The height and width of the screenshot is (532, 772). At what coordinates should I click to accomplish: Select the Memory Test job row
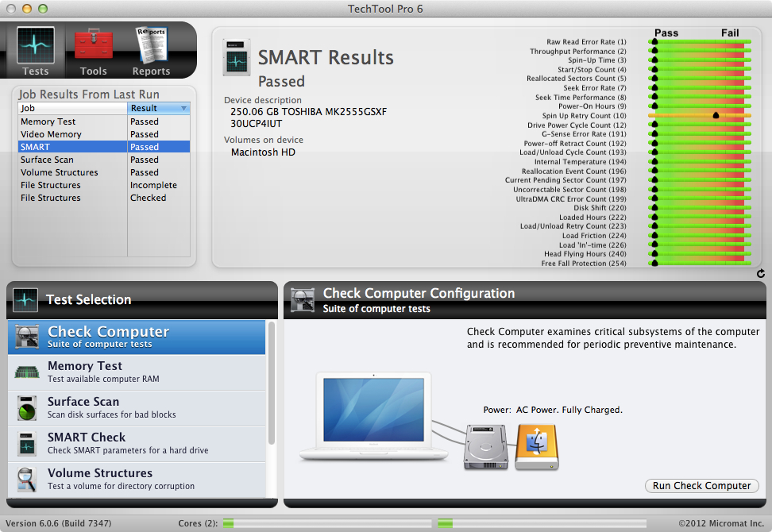104,121
